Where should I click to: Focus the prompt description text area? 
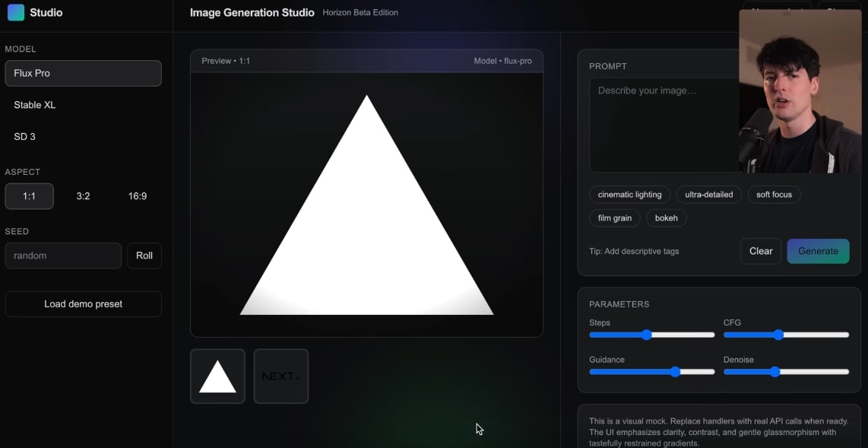point(663,126)
